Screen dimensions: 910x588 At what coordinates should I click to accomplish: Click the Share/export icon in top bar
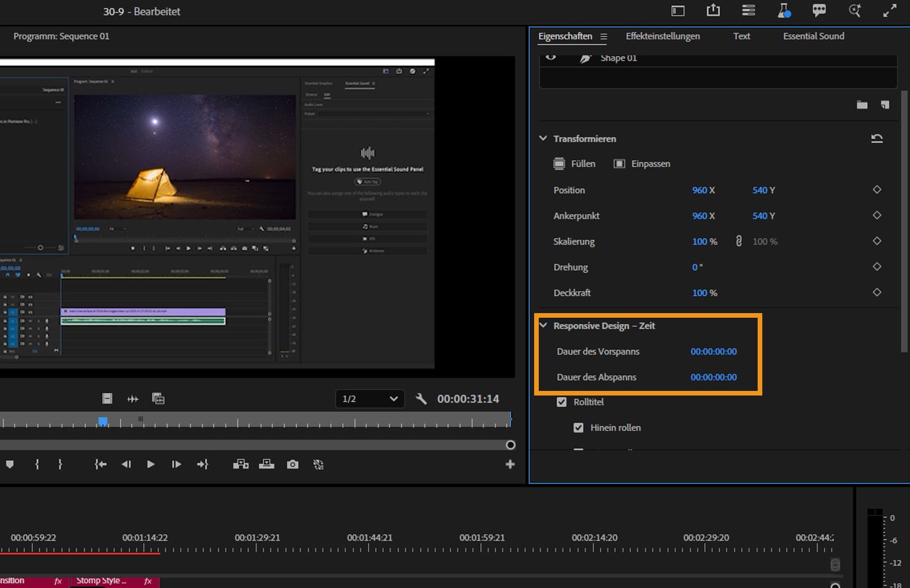(x=713, y=11)
